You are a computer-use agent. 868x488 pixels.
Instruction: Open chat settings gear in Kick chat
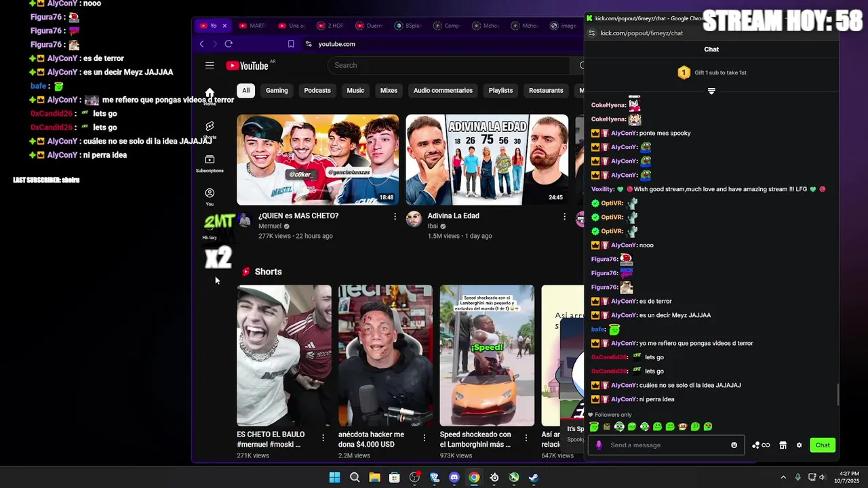point(799,445)
